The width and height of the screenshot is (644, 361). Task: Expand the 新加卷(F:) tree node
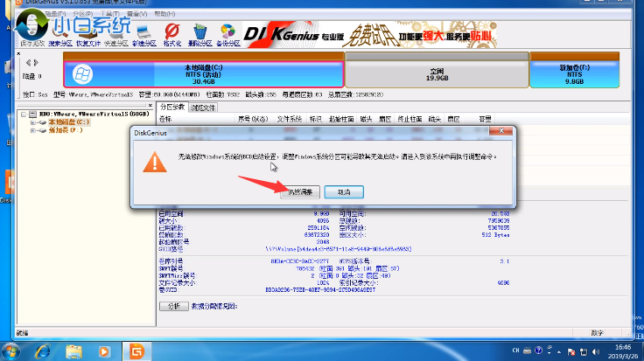click(33, 130)
